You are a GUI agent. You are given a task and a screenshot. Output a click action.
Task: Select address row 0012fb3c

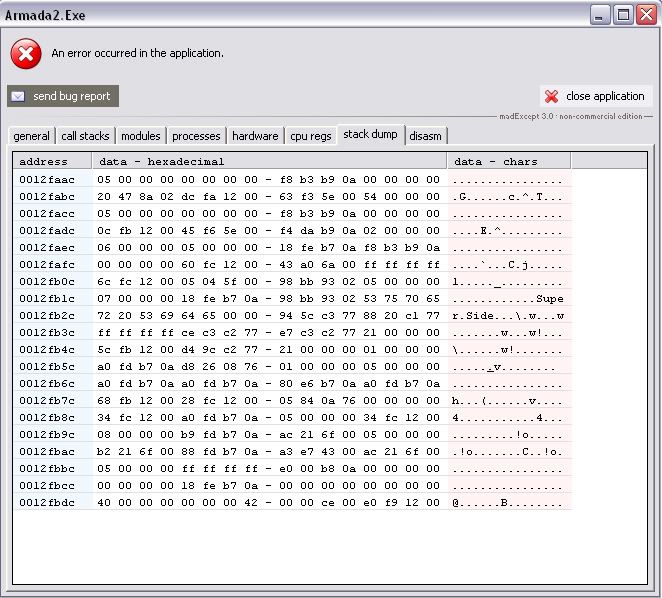point(293,333)
